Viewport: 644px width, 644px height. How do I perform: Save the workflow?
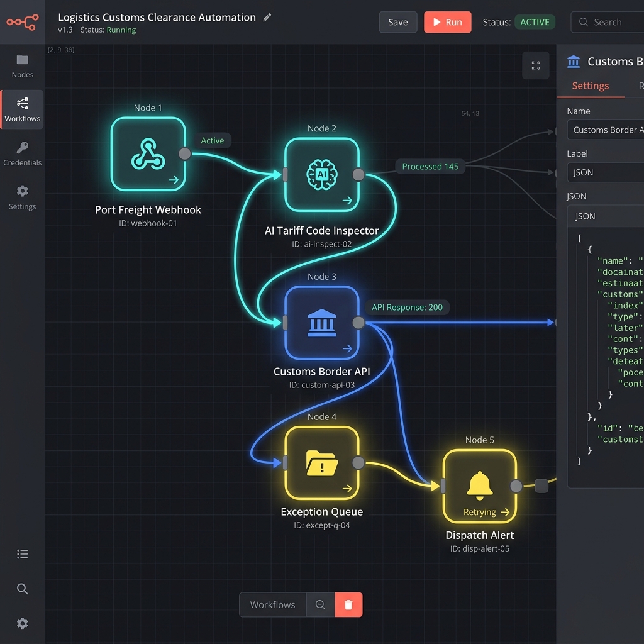tap(398, 22)
